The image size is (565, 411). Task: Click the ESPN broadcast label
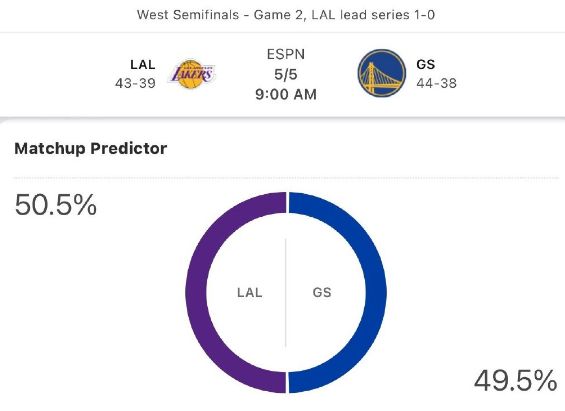(286, 54)
